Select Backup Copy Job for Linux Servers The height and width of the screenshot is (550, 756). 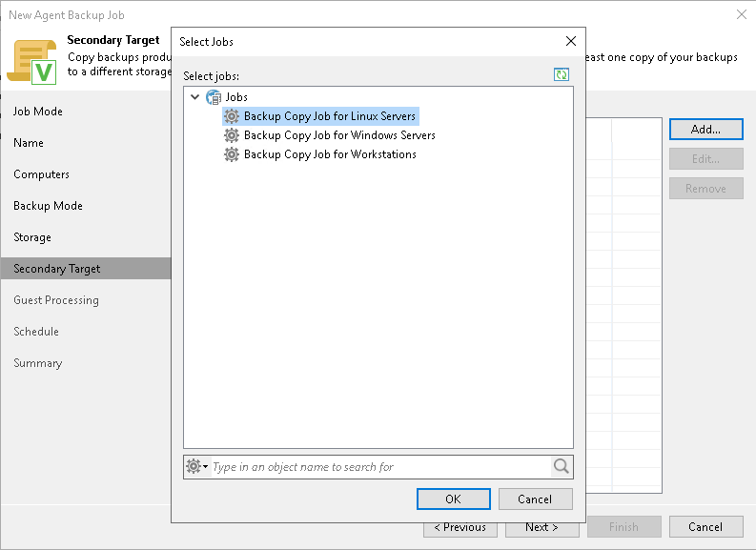[330, 116]
